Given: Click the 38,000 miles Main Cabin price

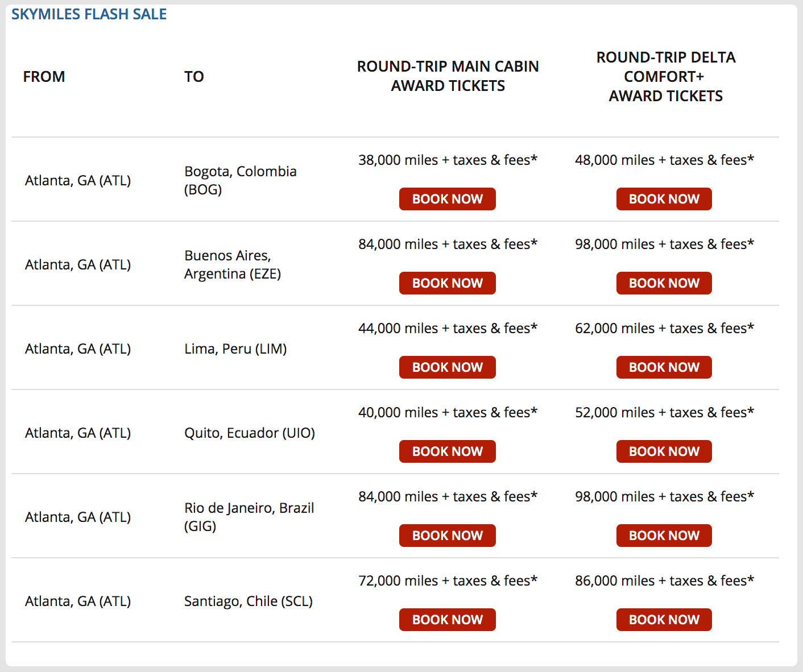Looking at the screenshot, I should pyautogui.click(x=448, y=160).
